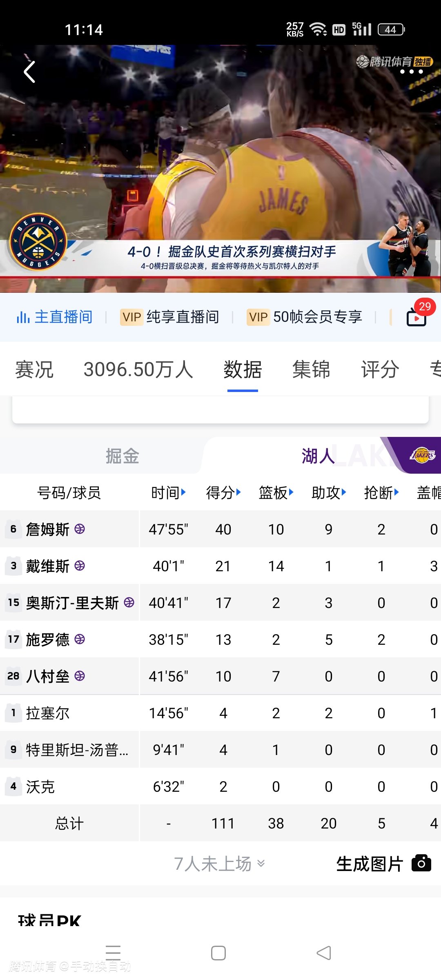441x980 pixels.
Task: Select the 主直播间 stream room
Action: (x=55, y=317)
